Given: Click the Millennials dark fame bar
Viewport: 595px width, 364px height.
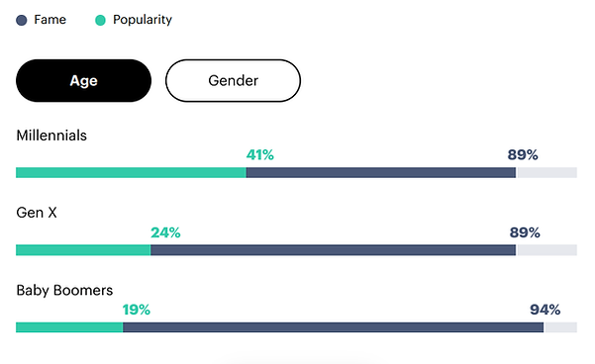Looking at the screenshot, I should 381,172.
